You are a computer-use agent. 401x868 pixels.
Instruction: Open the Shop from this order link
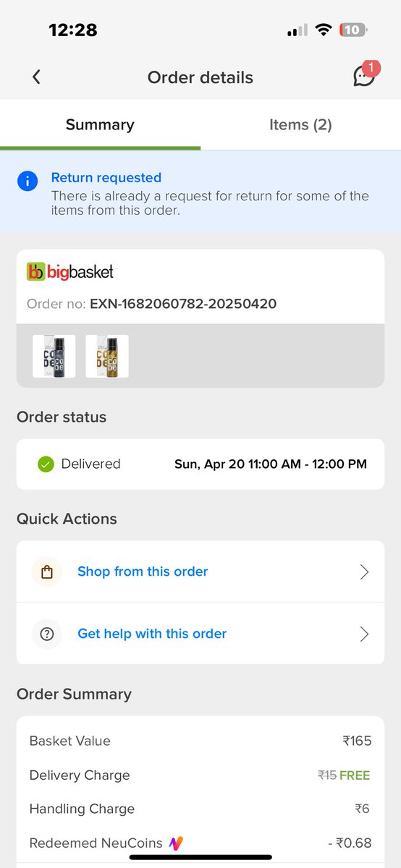(143, 571)
